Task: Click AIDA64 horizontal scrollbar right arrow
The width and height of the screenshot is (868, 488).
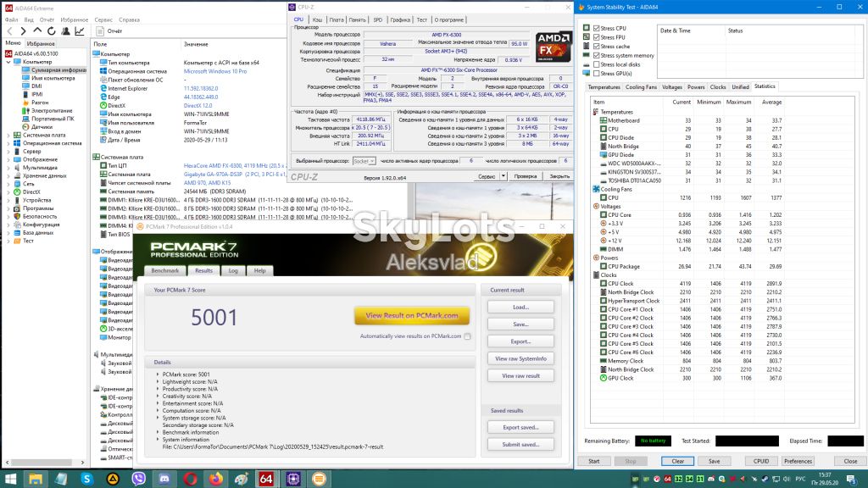Action: point(82,462)
